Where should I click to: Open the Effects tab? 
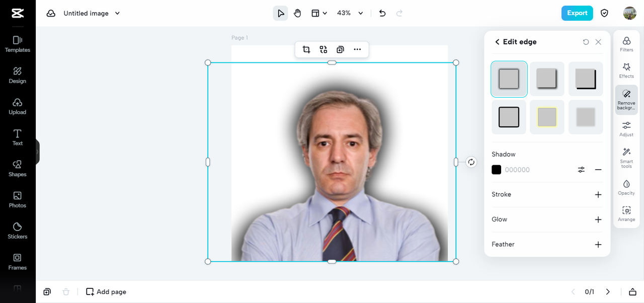click(x=626, y=70)
